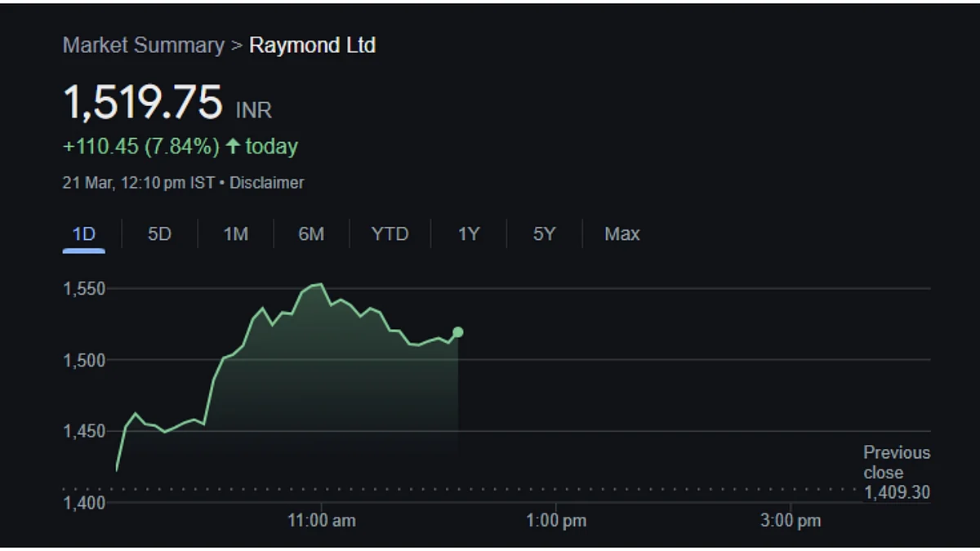Switch to the 1Y range tab

pyautogui.click(x=468, y=234)
